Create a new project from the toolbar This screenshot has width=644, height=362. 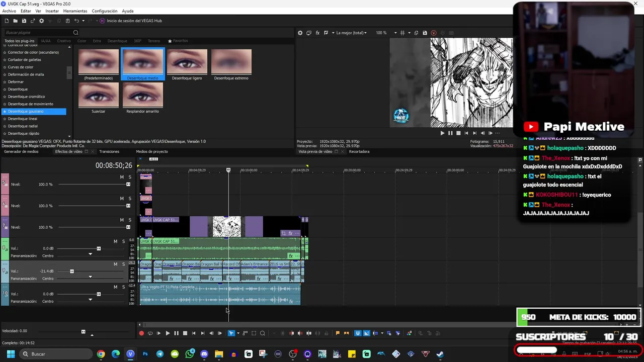pos(7,21)
